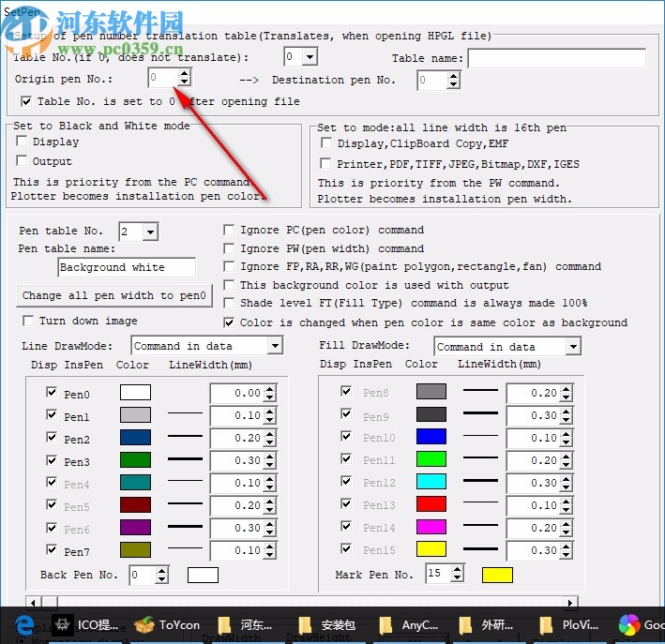This screenshot has height=644, width=665.
Task: Pick the Pen0 white color swatch
Action: pyautogui.click(x=135, y=392)
